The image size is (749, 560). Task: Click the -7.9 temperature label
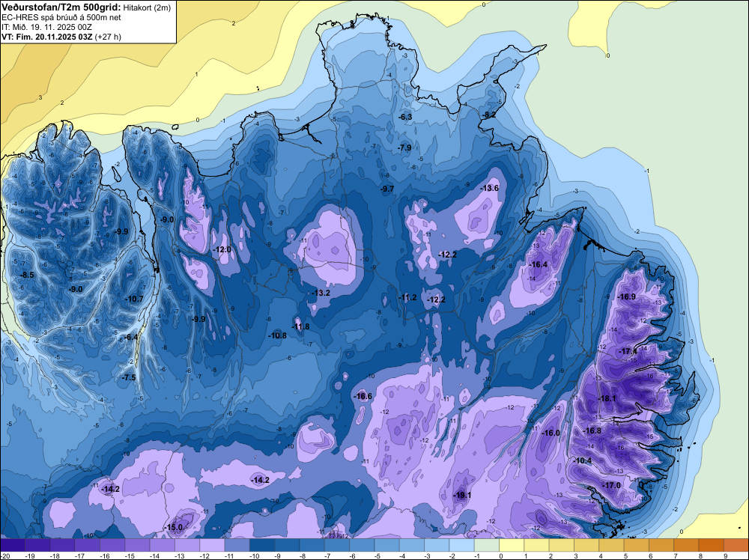pyautogui.click(x=404, y=147)
